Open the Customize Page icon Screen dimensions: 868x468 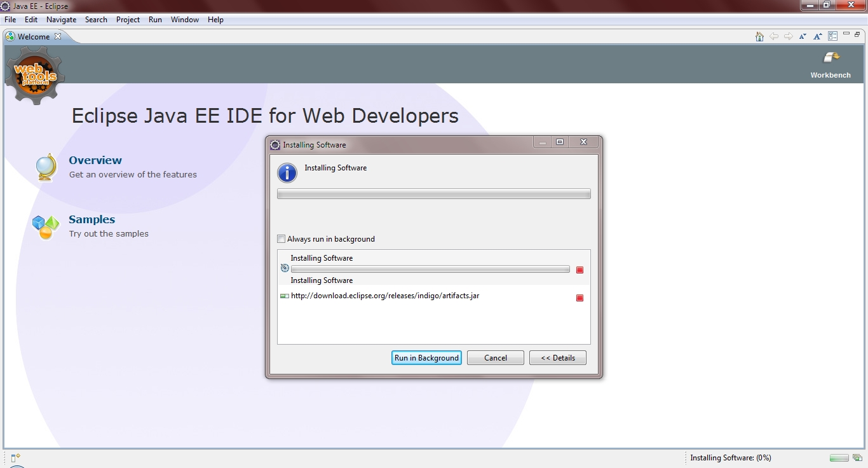point(832,35)
